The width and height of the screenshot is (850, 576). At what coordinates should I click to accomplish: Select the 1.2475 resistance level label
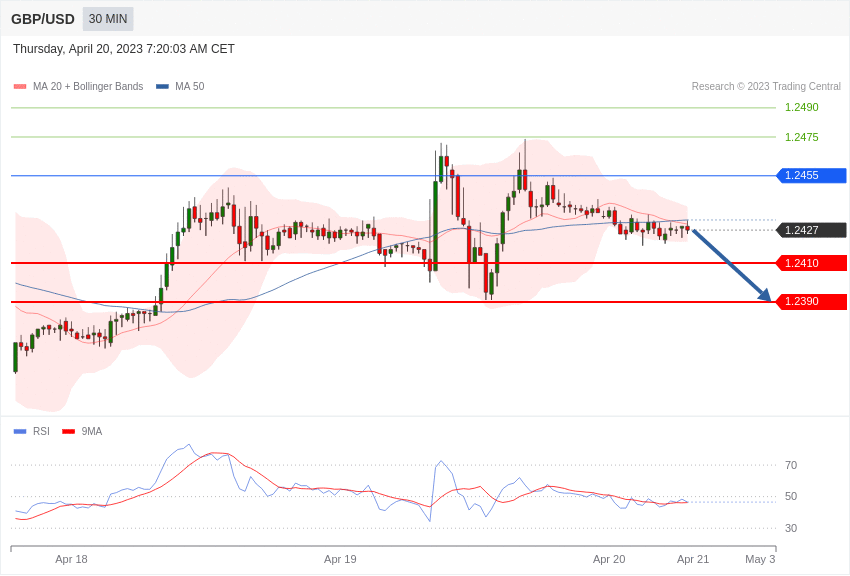pos(802,137)
